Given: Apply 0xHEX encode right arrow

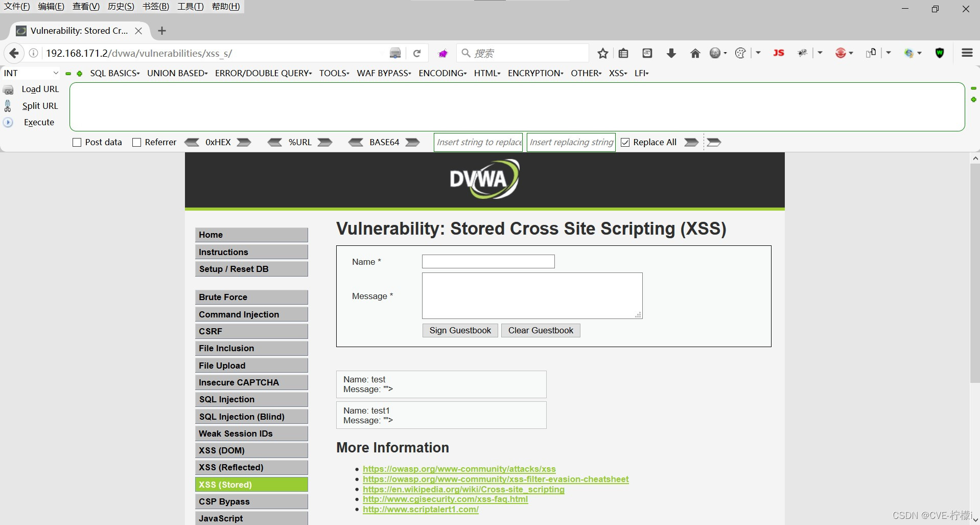Looking at the screenshot, I should (244, 142).
